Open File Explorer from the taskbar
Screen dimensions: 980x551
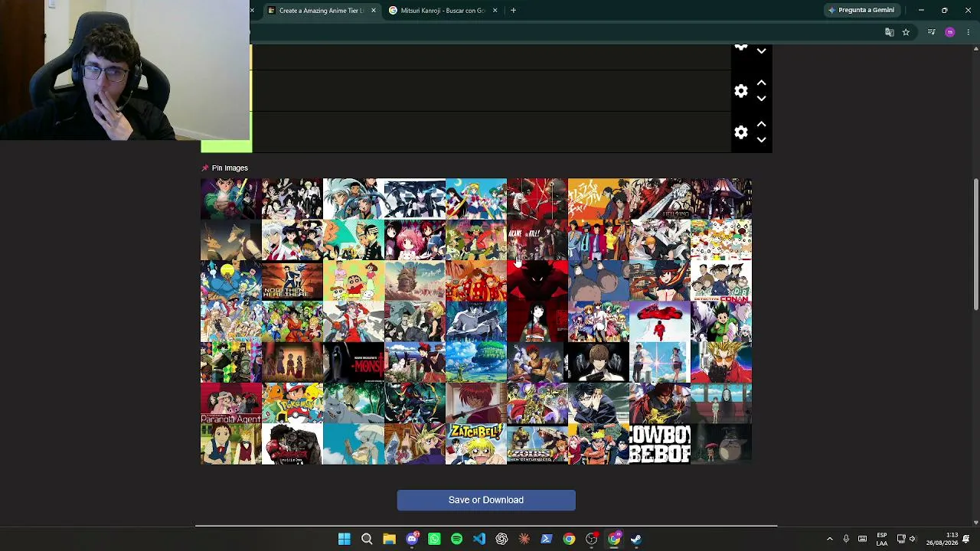coord(389,539)
